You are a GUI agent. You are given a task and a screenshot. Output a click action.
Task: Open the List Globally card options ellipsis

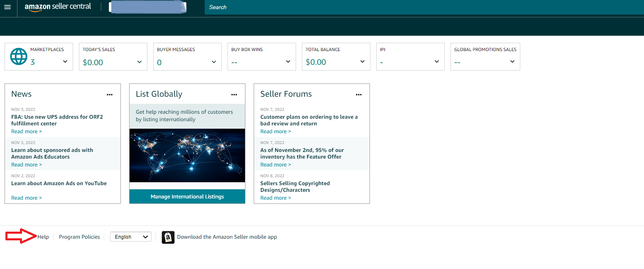[234, 95]
